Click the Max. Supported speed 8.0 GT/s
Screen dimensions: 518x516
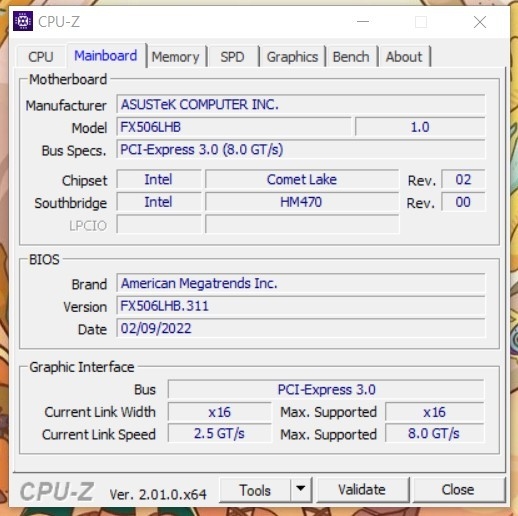click(435, 434)
